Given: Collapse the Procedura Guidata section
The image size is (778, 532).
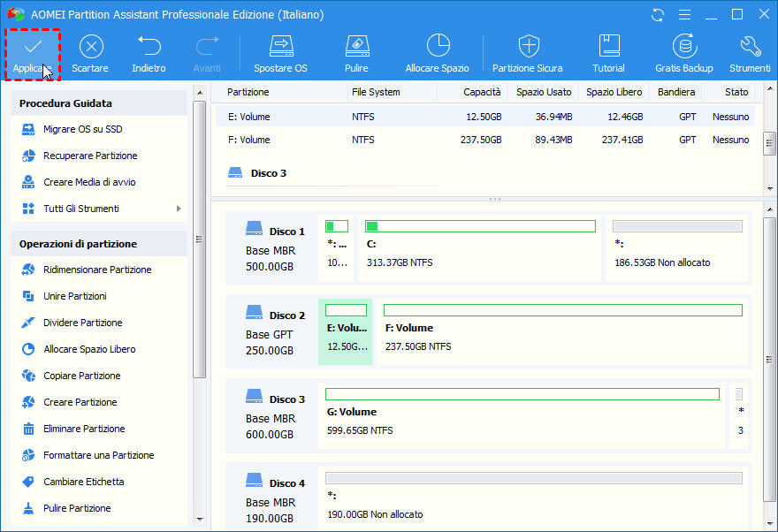Looking at the screenshot, I should [99, 103].
